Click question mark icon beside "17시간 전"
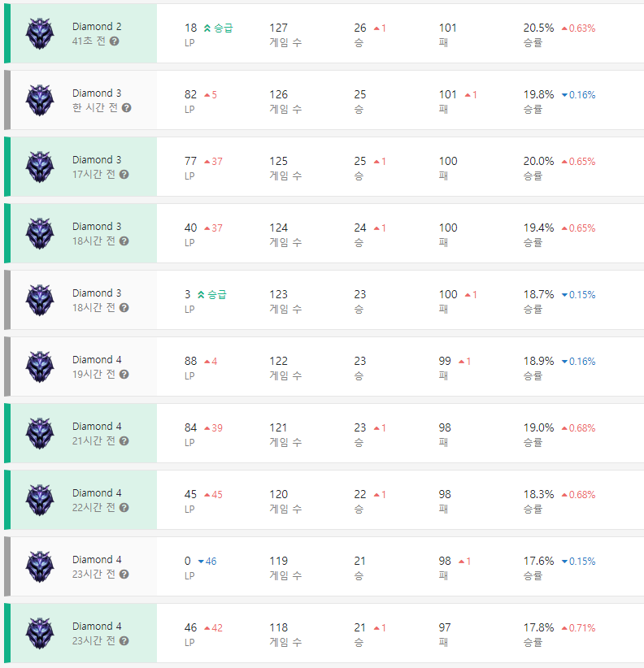Screen dimensions: 644x668 coord(124,174)
